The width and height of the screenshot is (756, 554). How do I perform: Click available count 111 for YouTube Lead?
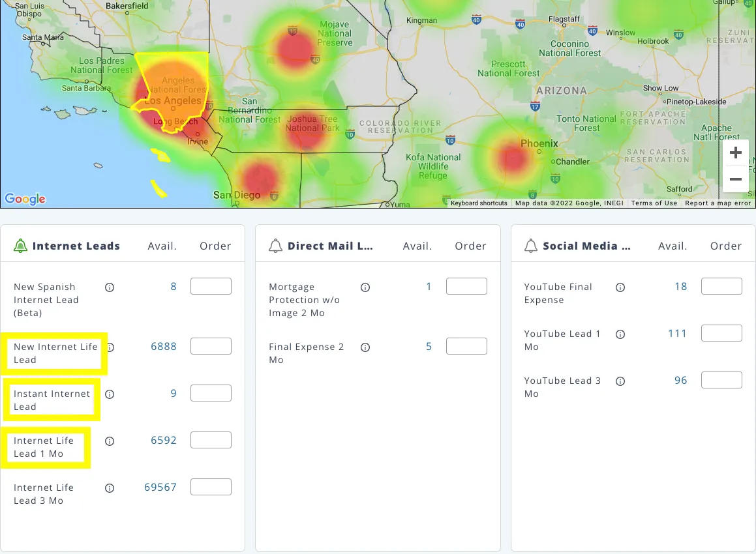click(x=677, y=333)
